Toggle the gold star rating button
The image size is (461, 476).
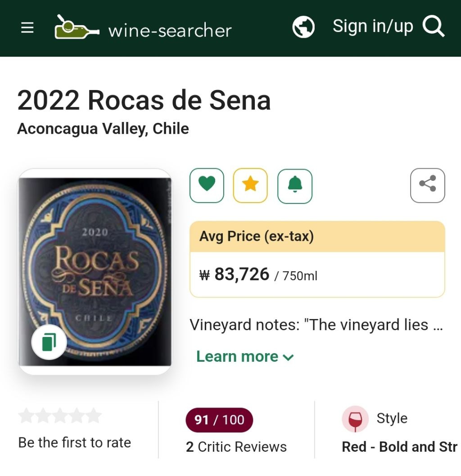click(x=250, y=185)
